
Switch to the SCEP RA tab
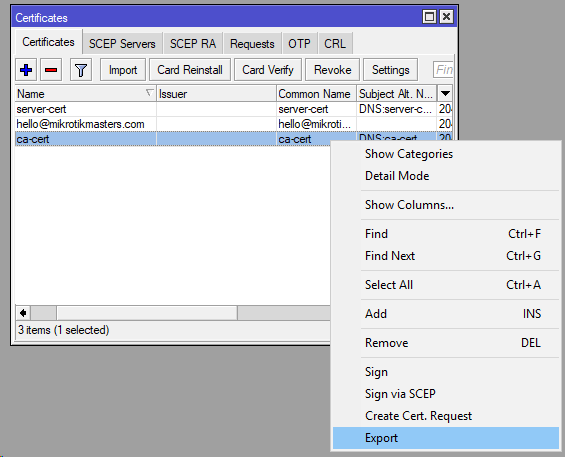[193, 44]
